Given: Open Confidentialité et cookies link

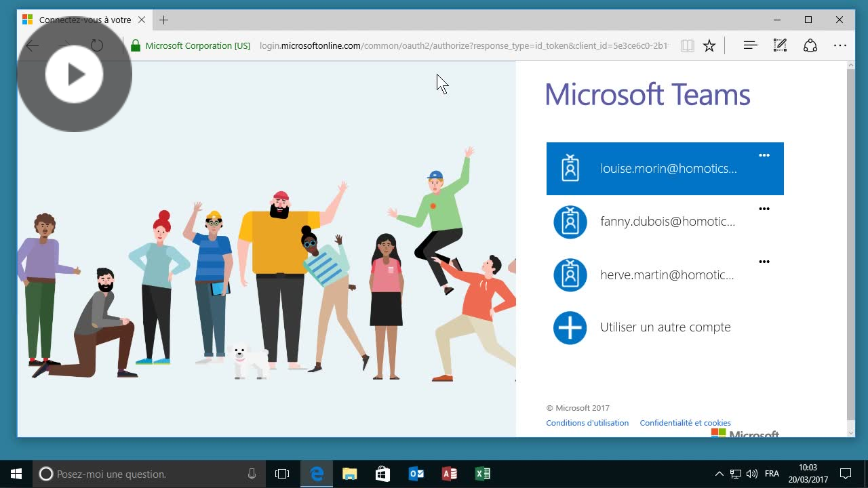Looking at the screenshot, I should (685, 423).
